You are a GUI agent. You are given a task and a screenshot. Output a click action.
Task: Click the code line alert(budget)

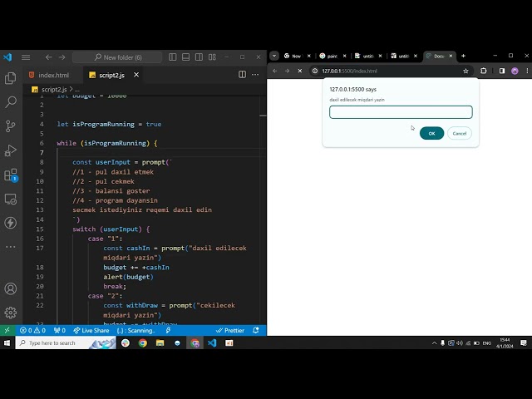tap(128, 277)
